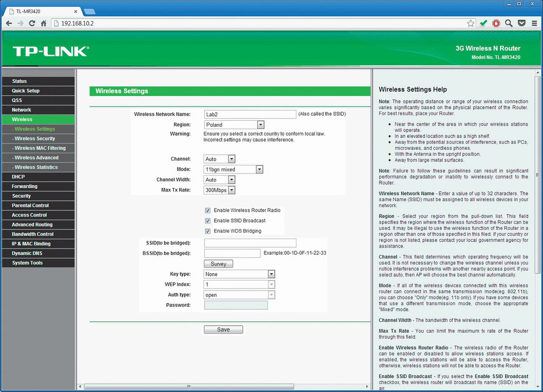Screen dimensions: 543x392
Task: Toggle Enable Wireless Router Radio checkbox
Action: pyautogui.click(x=208, y=210)
